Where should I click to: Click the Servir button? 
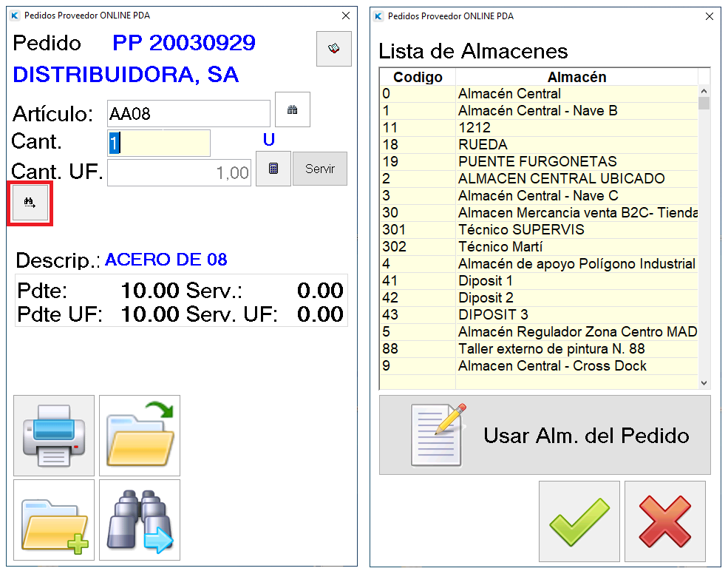[320, 169]
